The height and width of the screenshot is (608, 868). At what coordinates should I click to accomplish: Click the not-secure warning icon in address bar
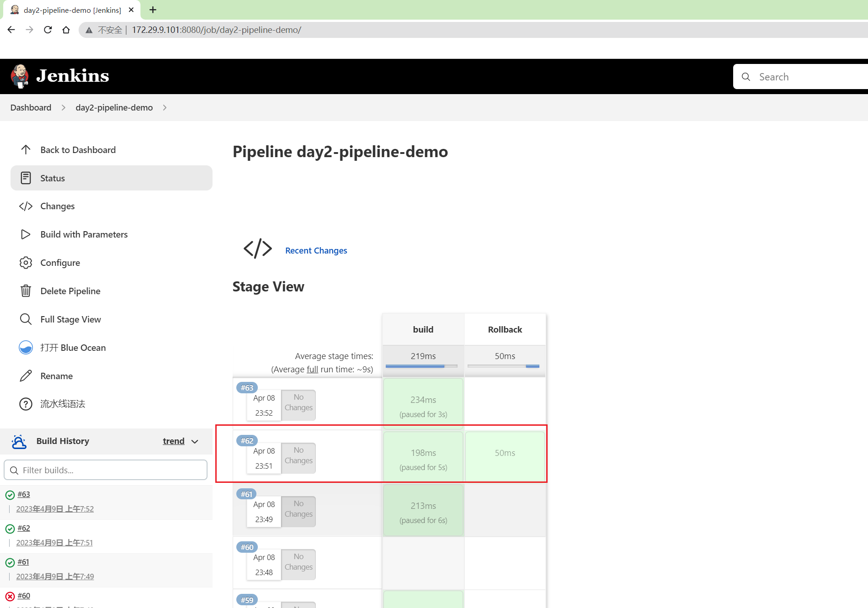[89, 30]
